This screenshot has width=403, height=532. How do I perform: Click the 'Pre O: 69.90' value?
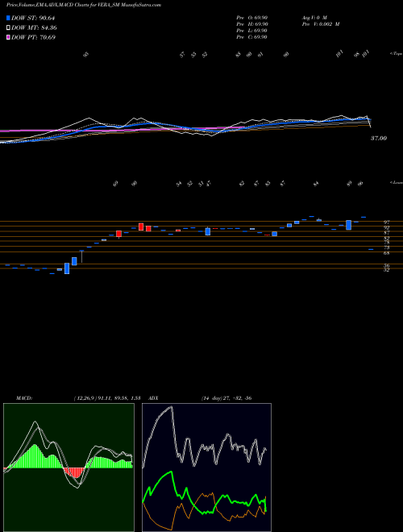(252, 18)
